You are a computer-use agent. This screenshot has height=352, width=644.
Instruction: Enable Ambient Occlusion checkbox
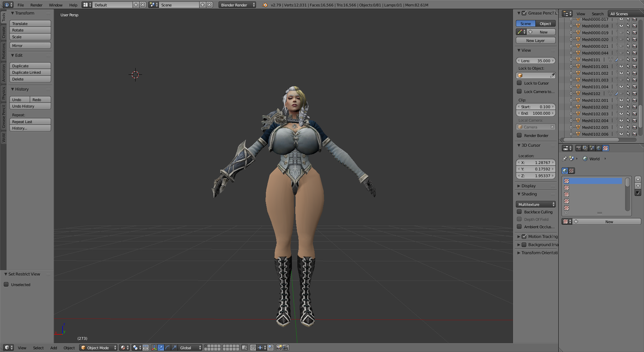[x=519, y=226]
